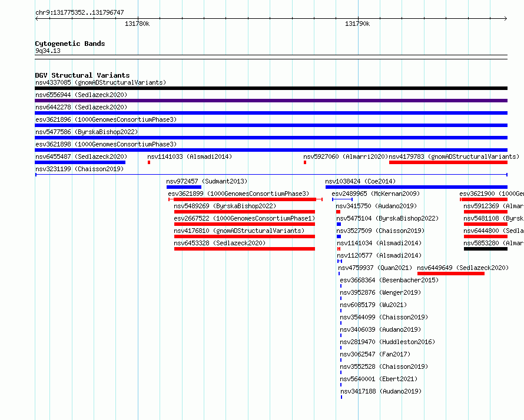Screen dimensions: 524x420
Task: Select nsv5475104 (ByrskaBishop2022) label
Action: [387, 218]
